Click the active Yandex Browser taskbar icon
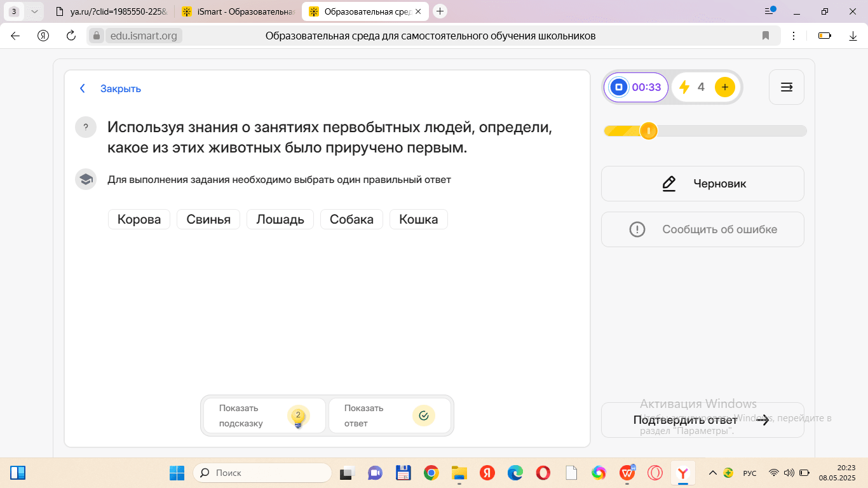The width and height of the screenshot is (868, 488). (683, 473)
